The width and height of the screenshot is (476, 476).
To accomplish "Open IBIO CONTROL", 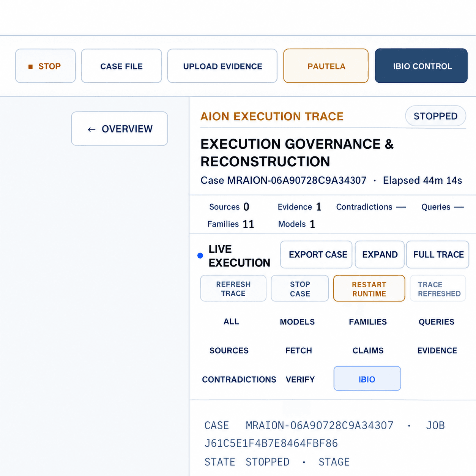I will click(x=421, y=66).
